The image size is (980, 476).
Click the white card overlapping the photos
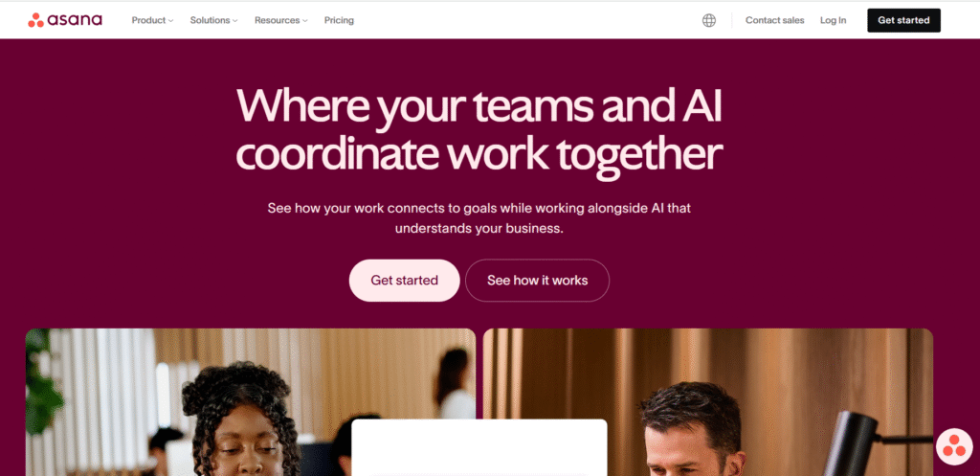479,447
